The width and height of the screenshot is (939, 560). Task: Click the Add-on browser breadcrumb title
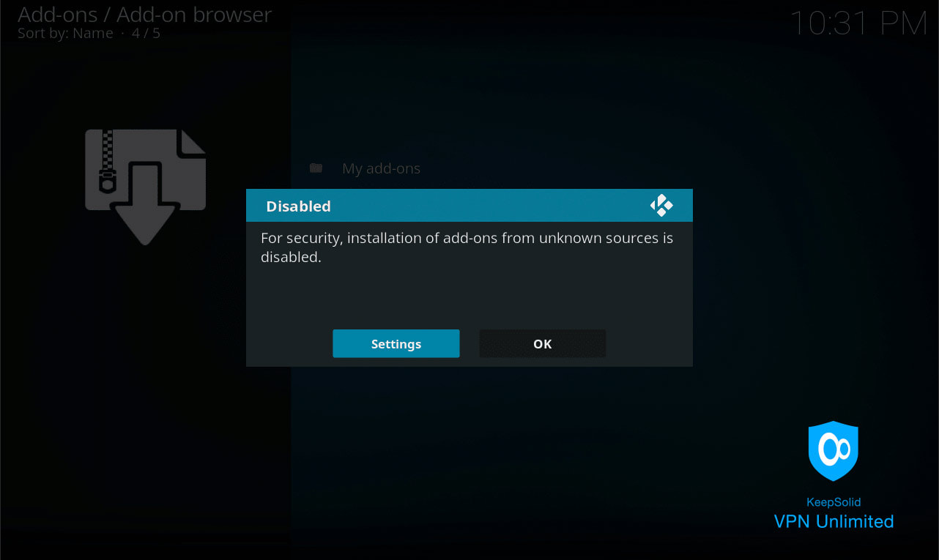[x=194, y=14]
